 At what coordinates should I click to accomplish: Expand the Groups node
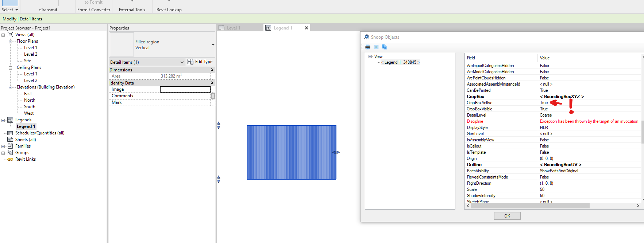(x=3, y=153)
